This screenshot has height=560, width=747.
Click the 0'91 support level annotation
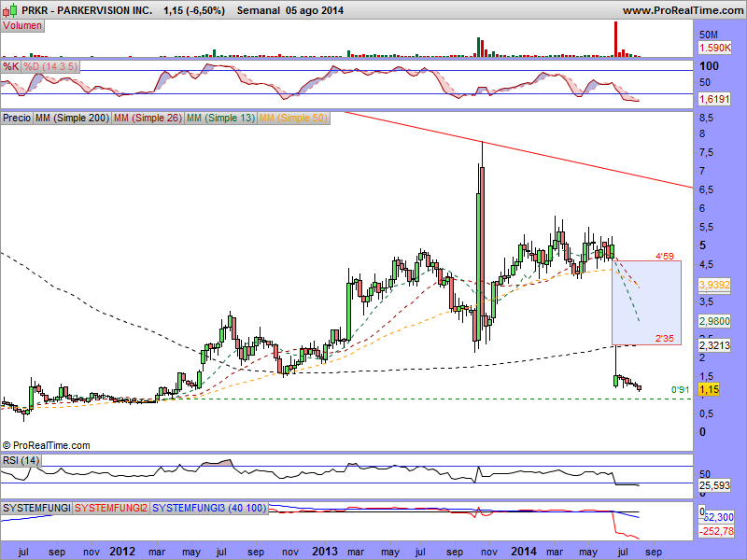click(x=680, y=390)
